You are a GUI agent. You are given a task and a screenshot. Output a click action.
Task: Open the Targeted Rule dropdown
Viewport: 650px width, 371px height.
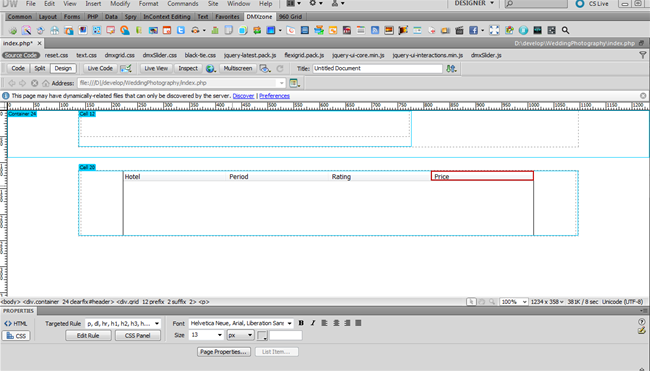[157, 324]
